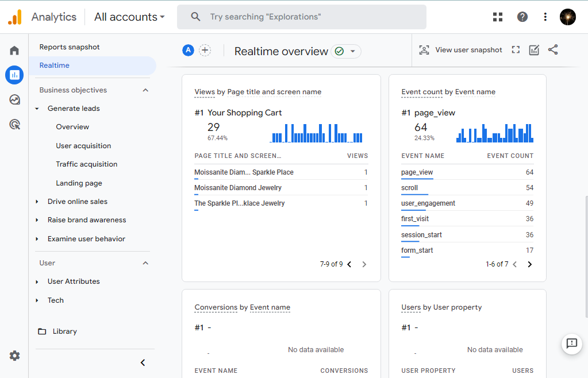Open the Admin settings gear
This screenshot has height=378, width=588.
14,356
